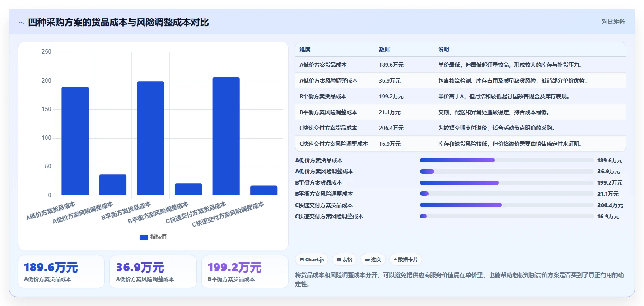This screenshot has width=644, height=306.
Task: Click the B平衡方案风险调整成本 chart bar
Action: (x=188, y=190)
